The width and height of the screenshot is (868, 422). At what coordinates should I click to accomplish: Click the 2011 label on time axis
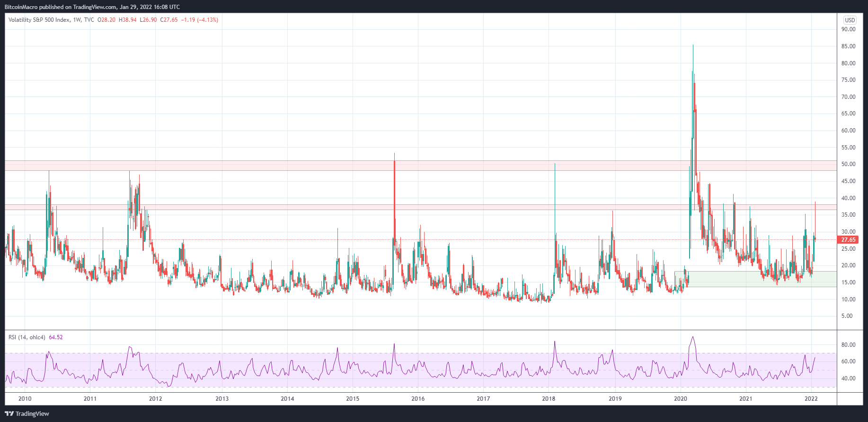point(90,399)
